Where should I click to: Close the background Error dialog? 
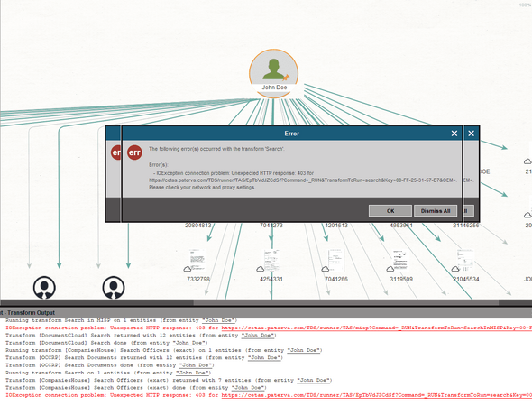(x=471, y=134)
